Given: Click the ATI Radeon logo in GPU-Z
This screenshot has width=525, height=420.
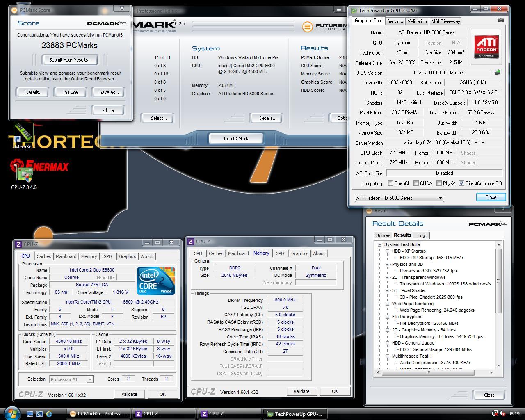Looking at the screenshot, I should click(486, 47).
